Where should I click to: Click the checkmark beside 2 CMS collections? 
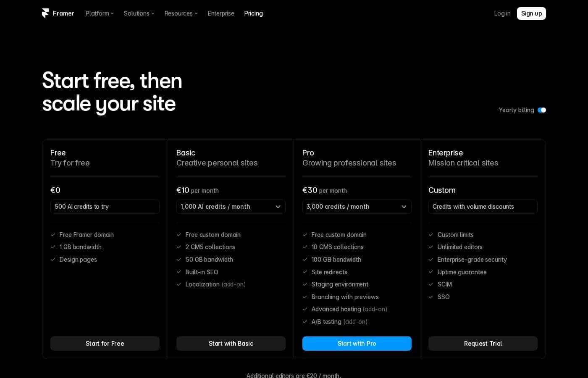point(179,247)
